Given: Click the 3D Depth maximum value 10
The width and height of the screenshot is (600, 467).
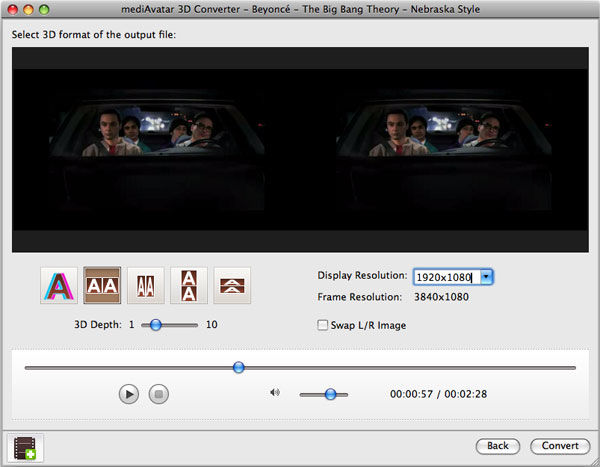Looking at the screenshot, I should point(212,325).
